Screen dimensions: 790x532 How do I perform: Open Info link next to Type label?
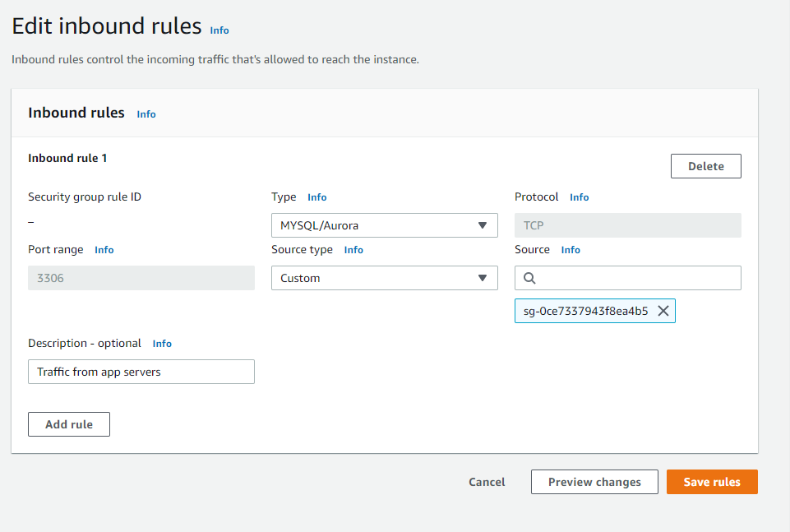[x=317, y=197]
